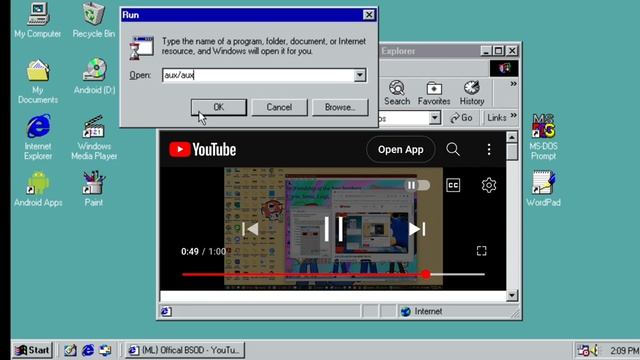Open the video settings gear
The image size is (640, 360).
[x=489, y=185]
